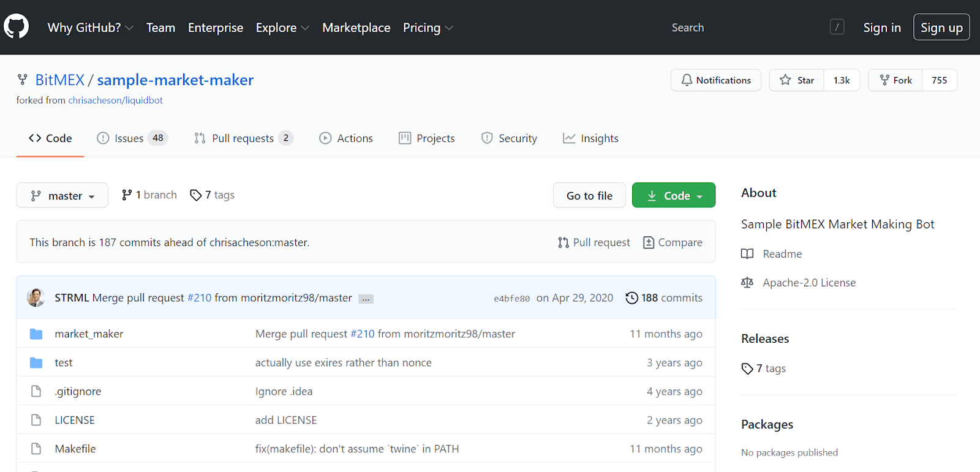Image resolution: width=980 pixels, height=472 pixels.
Task: Click Team in the top navigation
Action: tap(160, 28)
